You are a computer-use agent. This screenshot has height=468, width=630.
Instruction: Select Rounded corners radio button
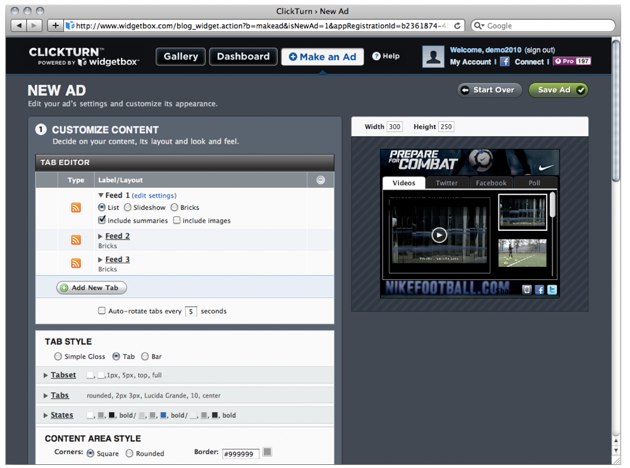(x=129, y=453)
